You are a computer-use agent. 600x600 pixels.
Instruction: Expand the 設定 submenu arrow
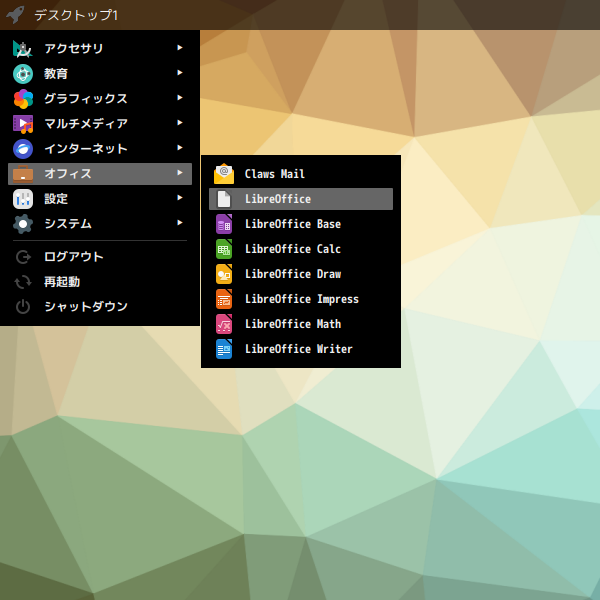[180, 197]
